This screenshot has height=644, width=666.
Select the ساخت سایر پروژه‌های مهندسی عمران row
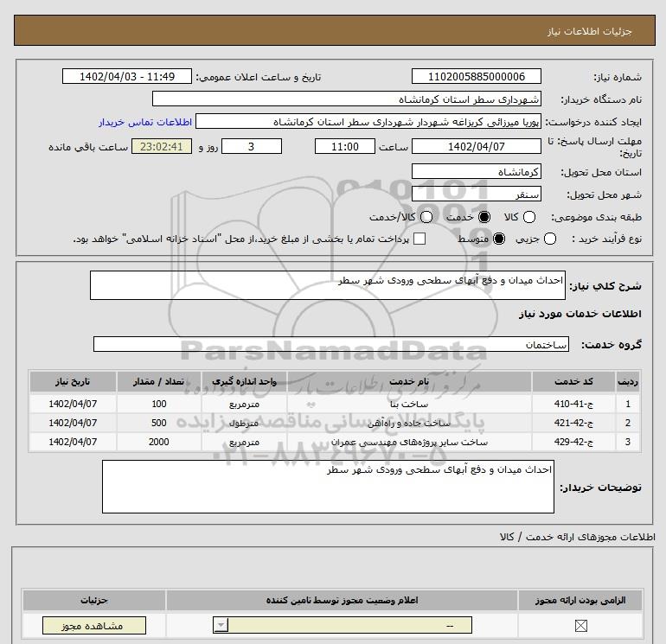click(x=335, y=443)
